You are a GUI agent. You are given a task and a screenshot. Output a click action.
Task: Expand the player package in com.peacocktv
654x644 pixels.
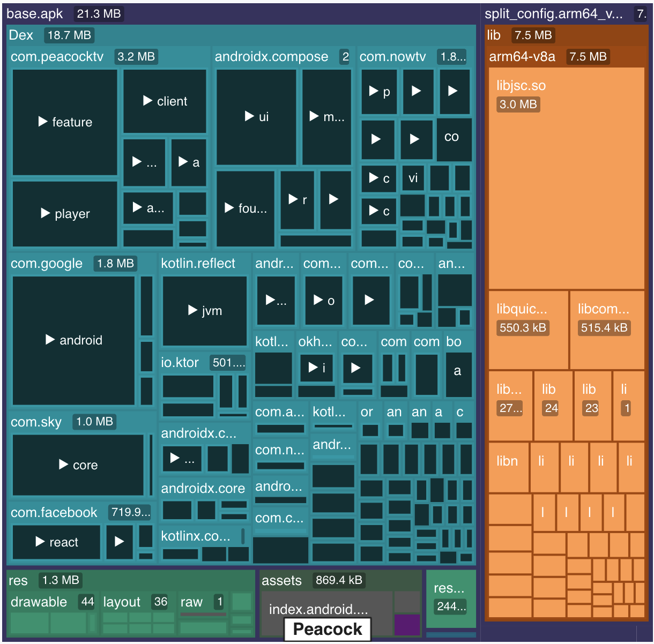(x=65, y=214)
